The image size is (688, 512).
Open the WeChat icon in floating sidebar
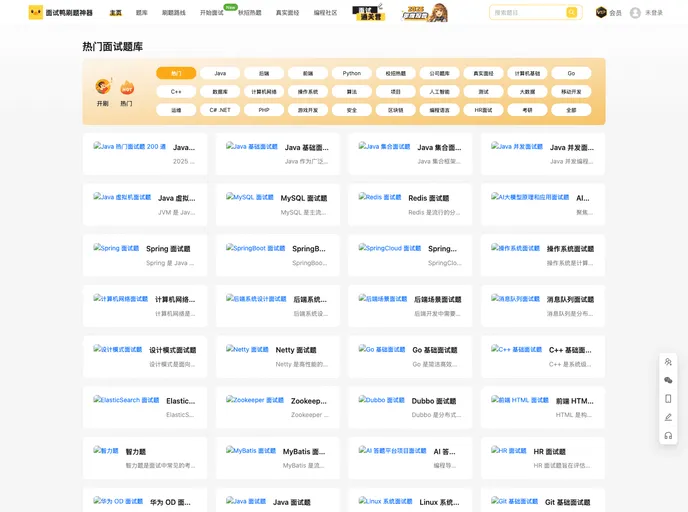668,380
